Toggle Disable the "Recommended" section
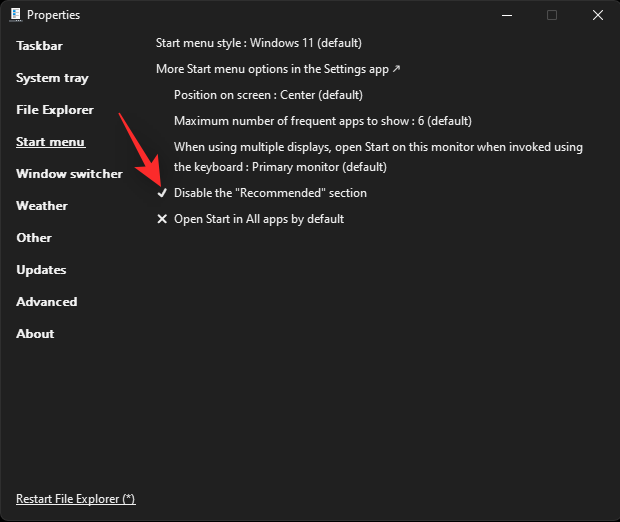The width and height of the screenshot is (620, 522). 261,193
